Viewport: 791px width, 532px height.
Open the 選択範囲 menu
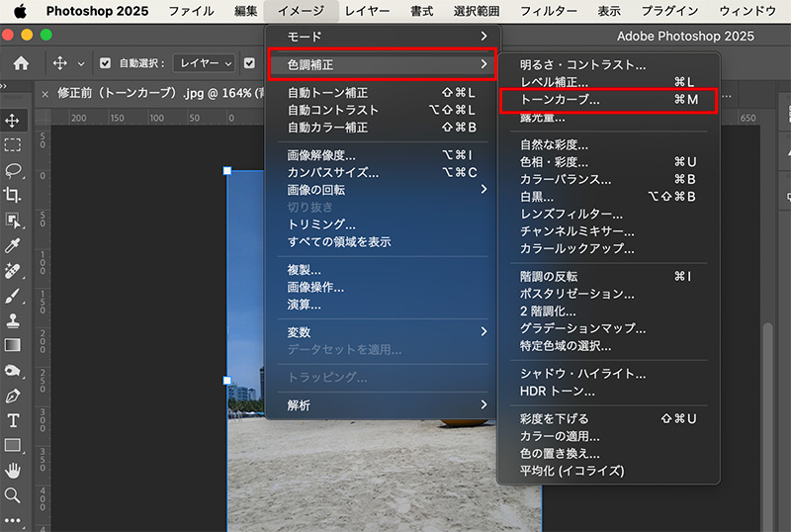tap(477, 11)
